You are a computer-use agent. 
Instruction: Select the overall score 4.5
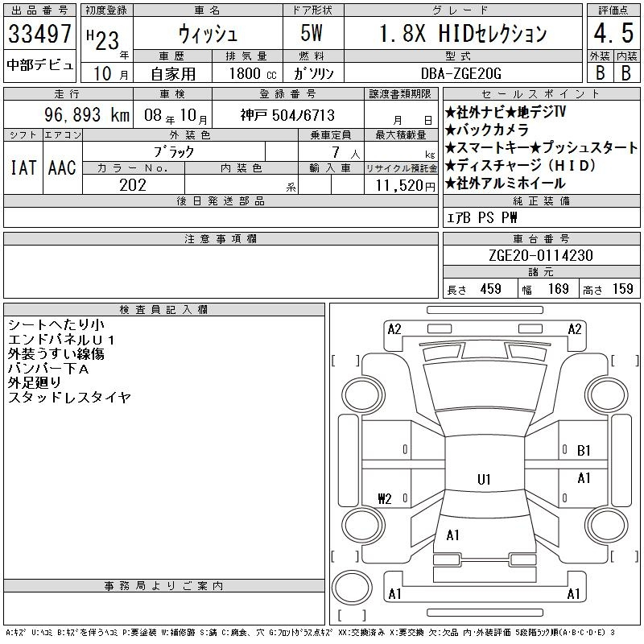613,33
